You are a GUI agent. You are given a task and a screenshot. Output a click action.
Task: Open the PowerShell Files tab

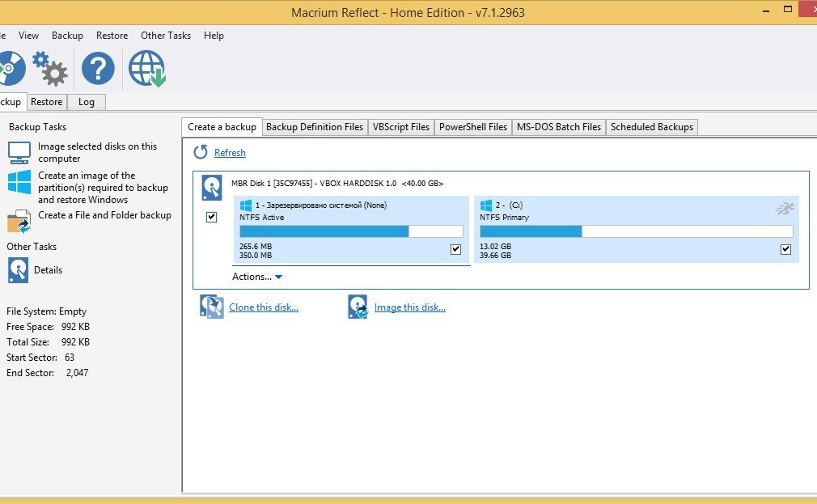point(473,127)
